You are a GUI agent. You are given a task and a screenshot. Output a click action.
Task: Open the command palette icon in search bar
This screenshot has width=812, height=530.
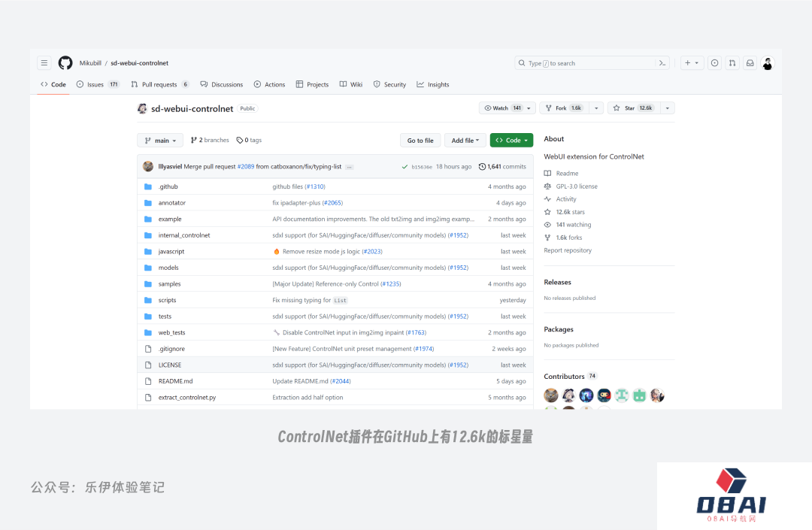pos(662,63)
